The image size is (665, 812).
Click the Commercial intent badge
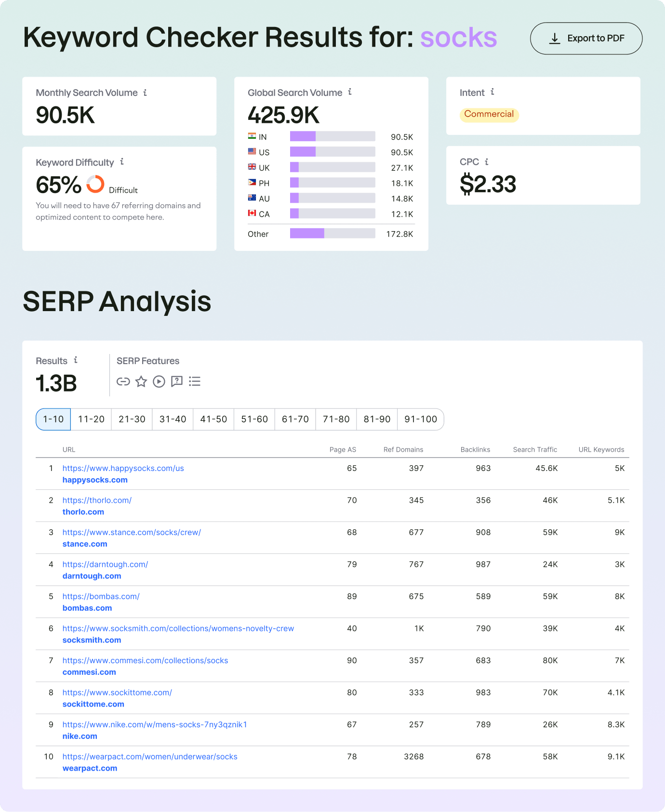coord(489,114)
